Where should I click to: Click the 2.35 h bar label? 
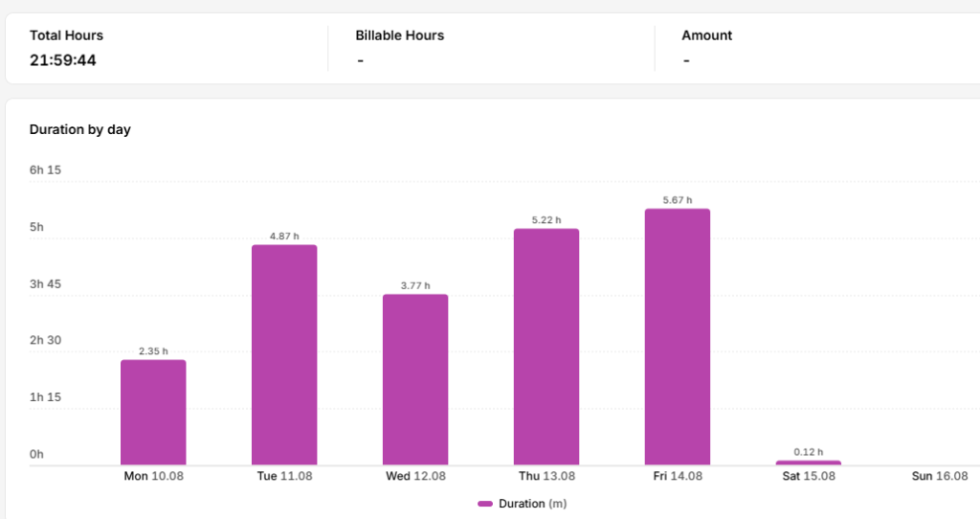pos(153,351)
